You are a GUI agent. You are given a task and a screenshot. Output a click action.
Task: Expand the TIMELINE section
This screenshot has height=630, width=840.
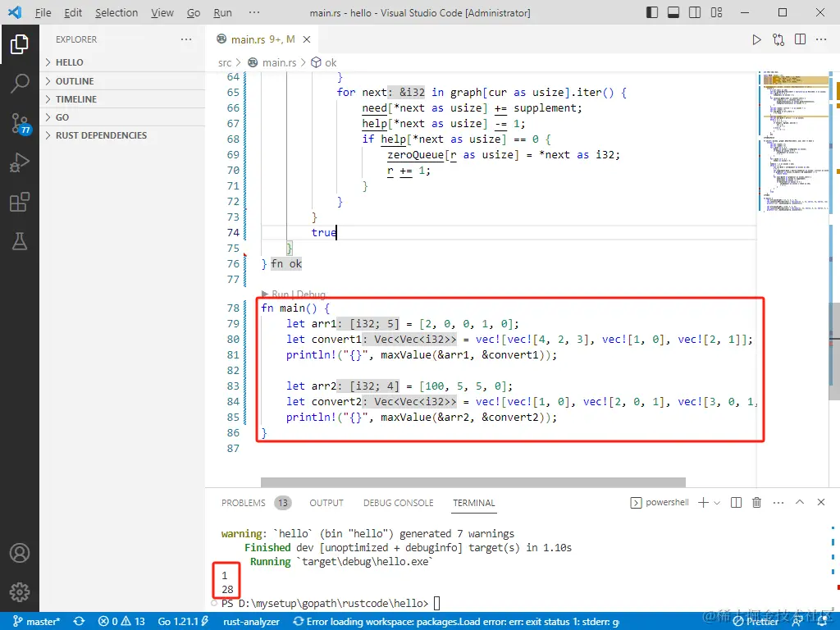[x=122, y=99]
